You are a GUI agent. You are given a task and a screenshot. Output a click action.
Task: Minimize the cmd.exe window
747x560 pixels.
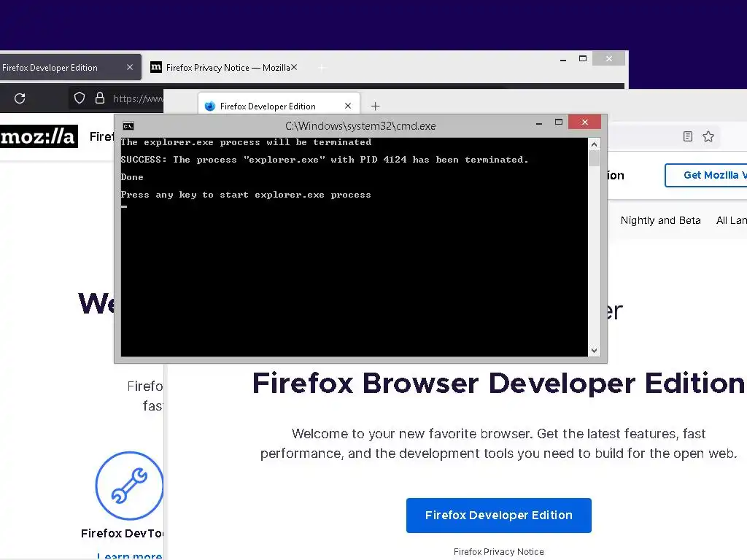(539, 122)
